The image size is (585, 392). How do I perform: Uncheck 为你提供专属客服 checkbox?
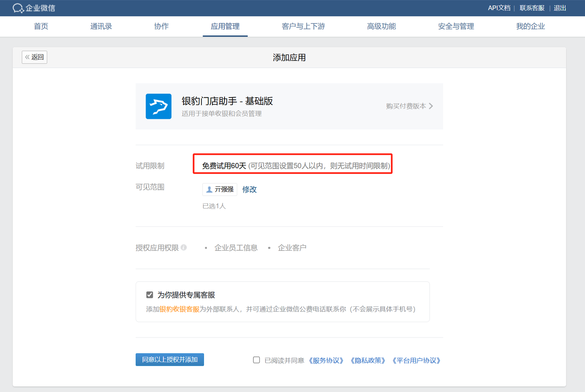coord(150,295)
